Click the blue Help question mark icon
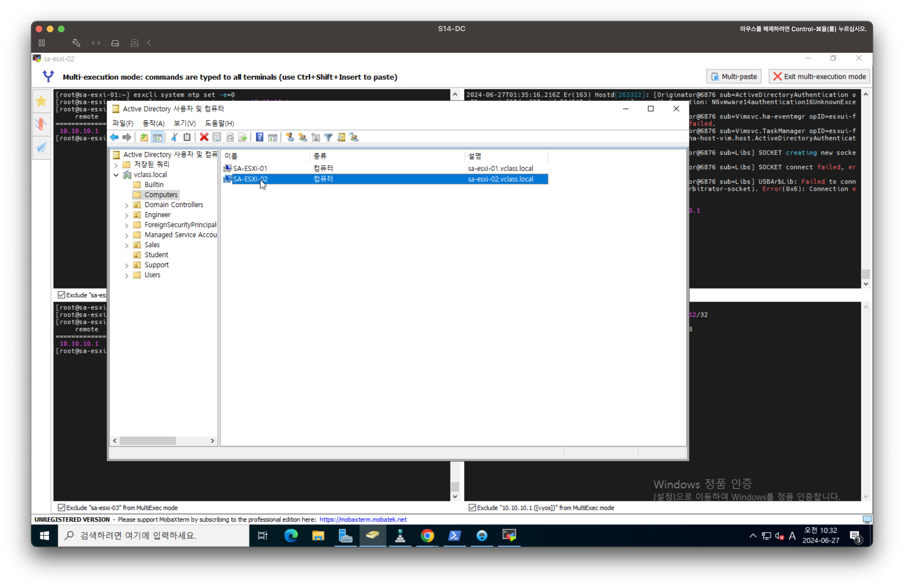Screen dimensions: 904x588 [x=259, y=137]
